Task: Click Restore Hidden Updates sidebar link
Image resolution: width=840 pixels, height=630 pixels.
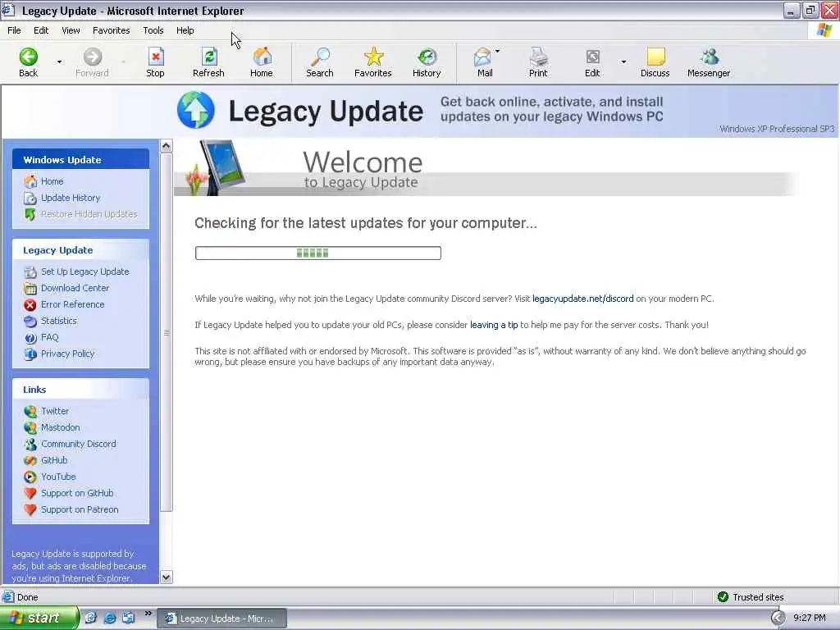Action: pyautogui.click(x=89, y=214)
